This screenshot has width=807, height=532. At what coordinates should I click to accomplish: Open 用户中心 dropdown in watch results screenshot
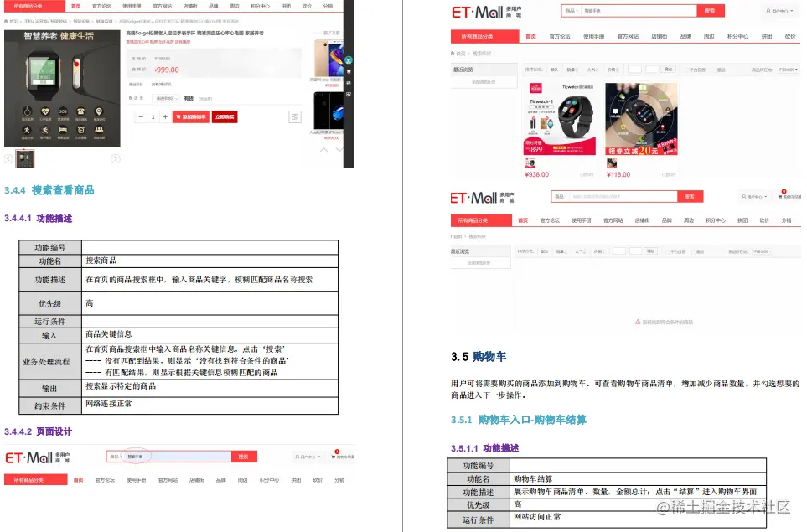778,11
